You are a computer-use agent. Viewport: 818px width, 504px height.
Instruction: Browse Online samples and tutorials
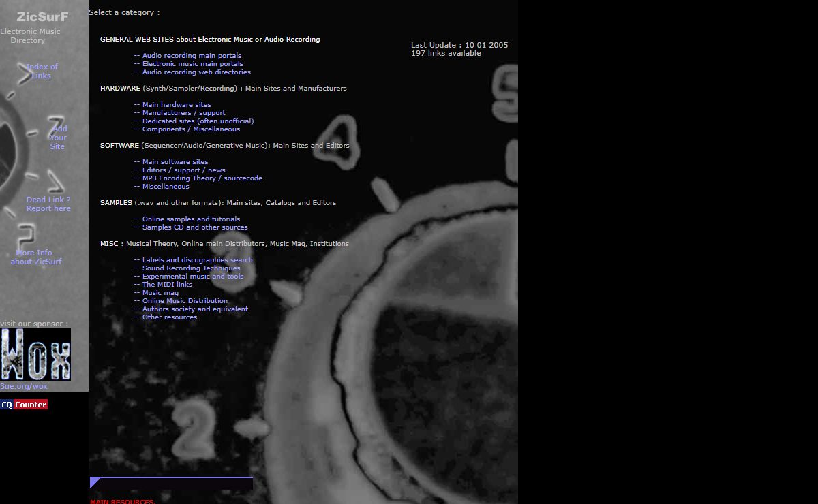(x=191, y=219)
